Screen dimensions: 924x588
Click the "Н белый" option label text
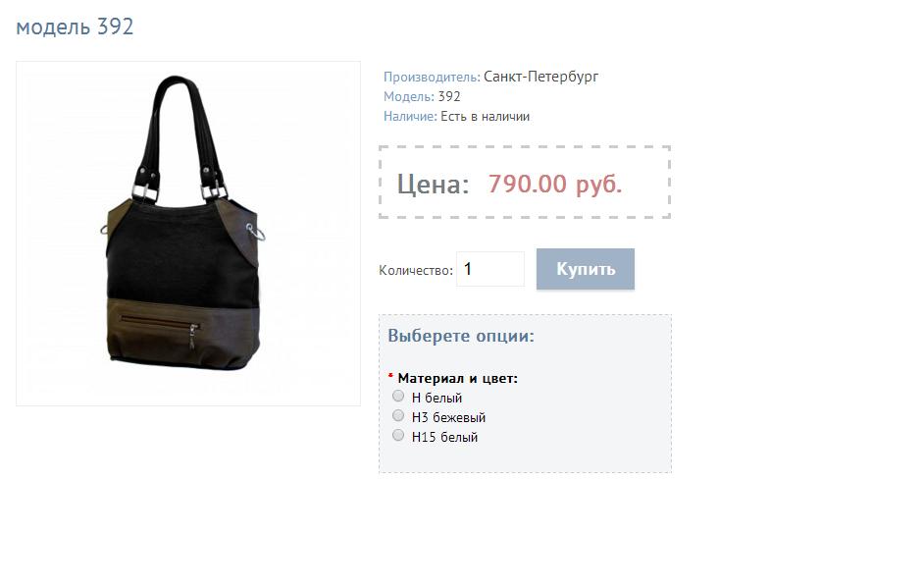click(x=436, y=399)
